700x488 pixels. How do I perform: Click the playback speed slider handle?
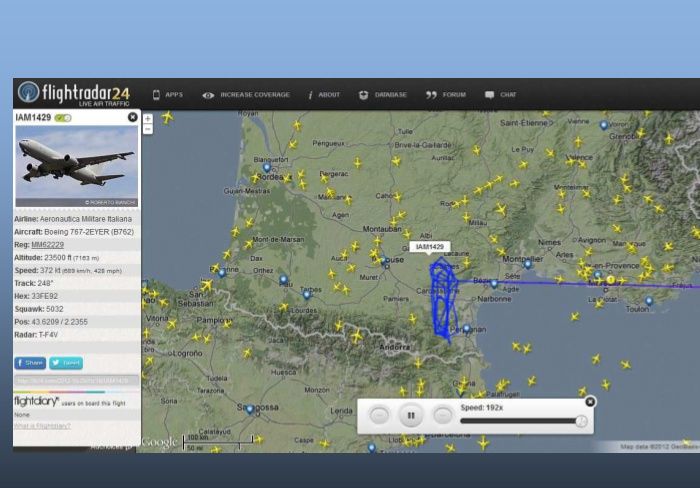(581, 421)
